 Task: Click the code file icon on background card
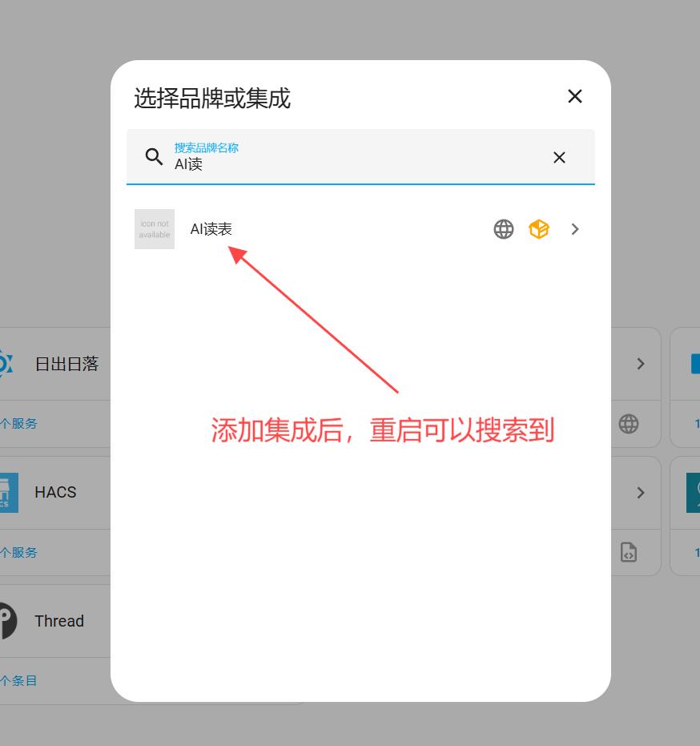pyautogui.click(x=629, y=552)
